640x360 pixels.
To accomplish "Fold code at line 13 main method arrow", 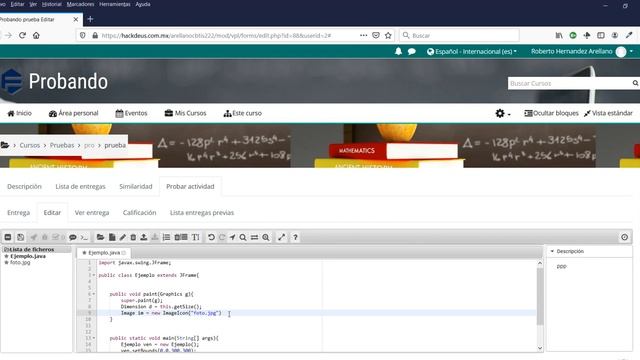I will click(94, 338).
